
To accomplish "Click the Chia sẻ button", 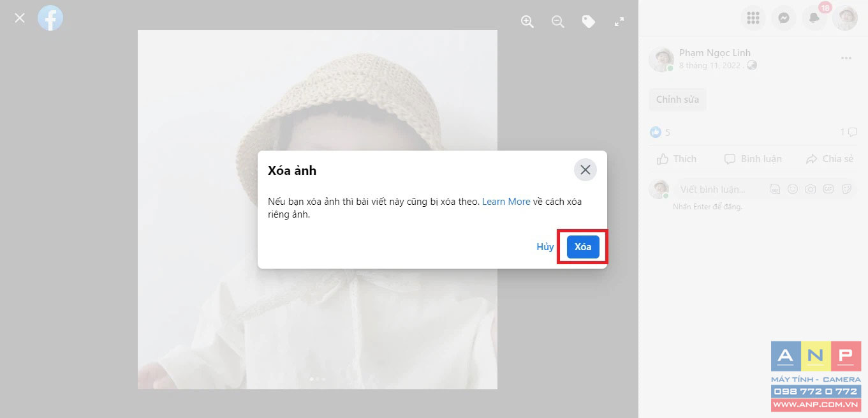I will click(830, 159).
